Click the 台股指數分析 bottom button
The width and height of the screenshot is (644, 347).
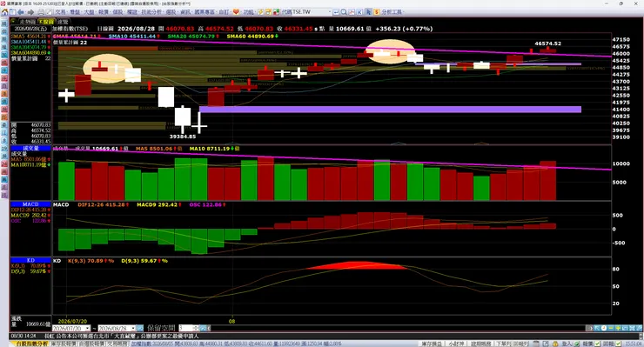(x=30, y=344)
